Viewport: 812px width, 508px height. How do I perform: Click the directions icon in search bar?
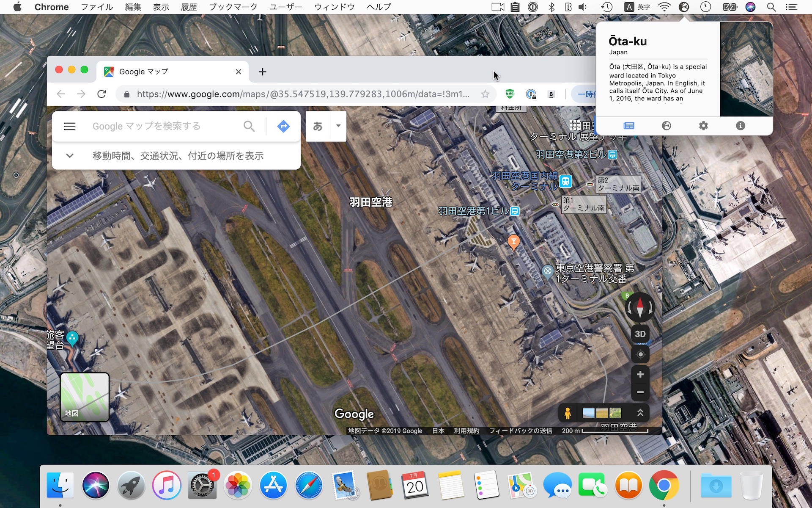coord(283,126)
